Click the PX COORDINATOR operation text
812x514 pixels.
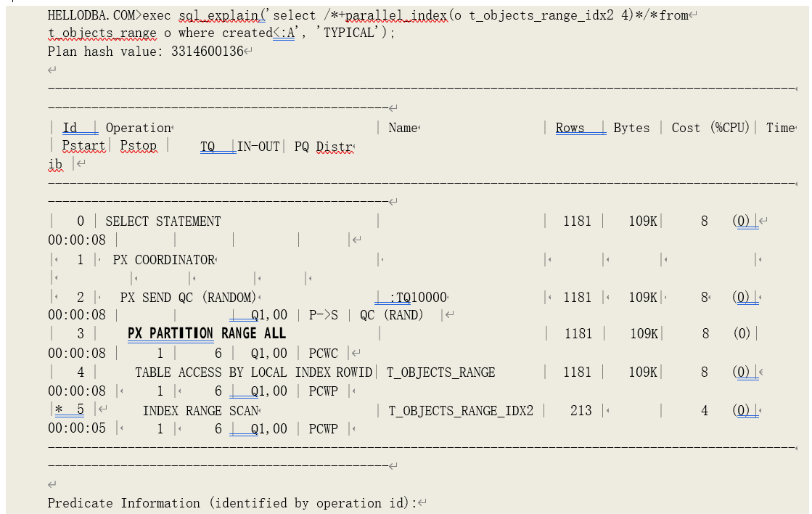(x=164, y=260)
